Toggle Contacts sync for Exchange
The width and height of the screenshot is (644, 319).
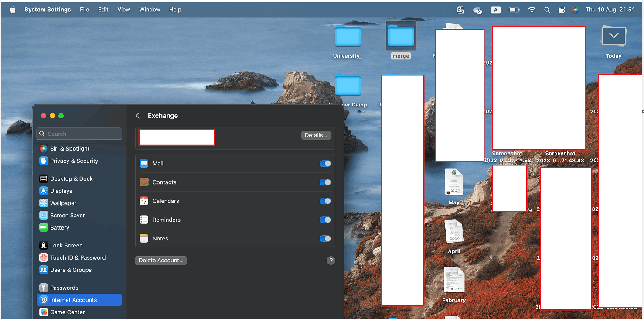325,182
